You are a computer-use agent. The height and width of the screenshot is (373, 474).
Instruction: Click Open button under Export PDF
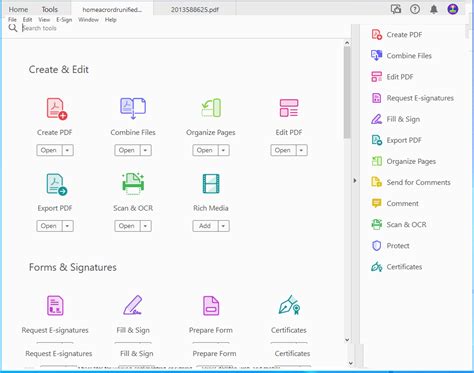tap(49, 226)
